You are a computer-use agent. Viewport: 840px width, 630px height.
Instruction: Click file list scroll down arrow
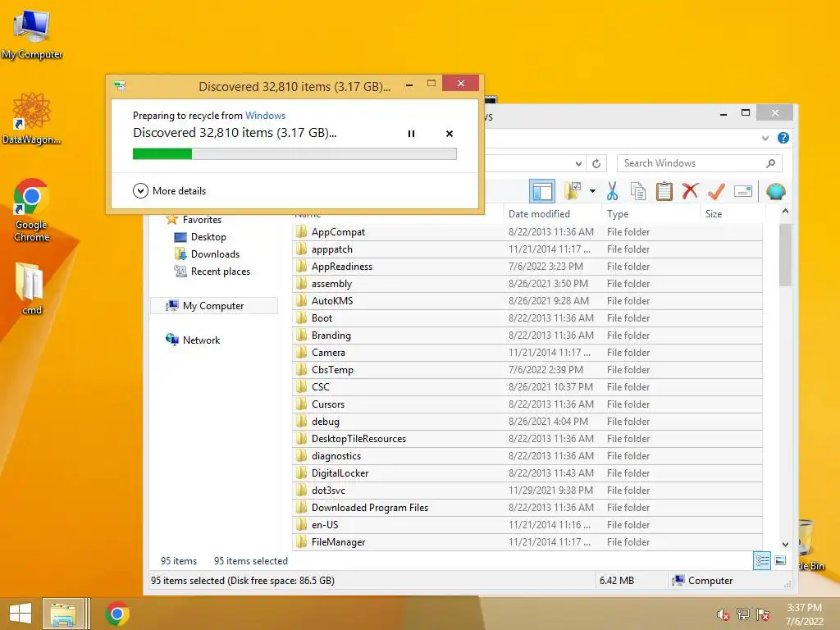[x=785, y=544]
